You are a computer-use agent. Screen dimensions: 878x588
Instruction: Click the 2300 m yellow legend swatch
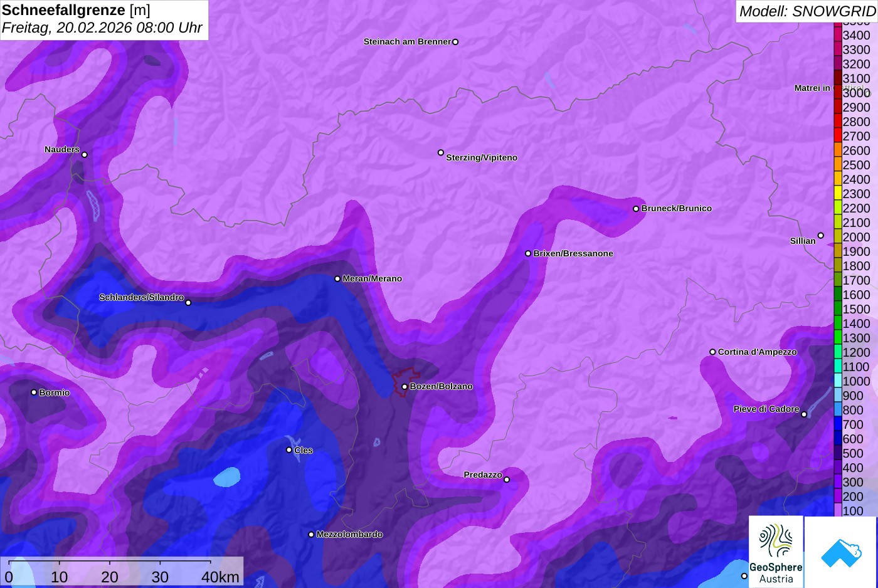pyautogui.click(x=838, y=193)
